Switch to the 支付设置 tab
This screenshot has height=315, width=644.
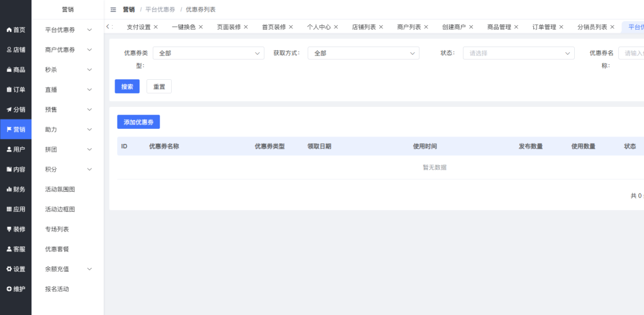[x=139, y=26]
